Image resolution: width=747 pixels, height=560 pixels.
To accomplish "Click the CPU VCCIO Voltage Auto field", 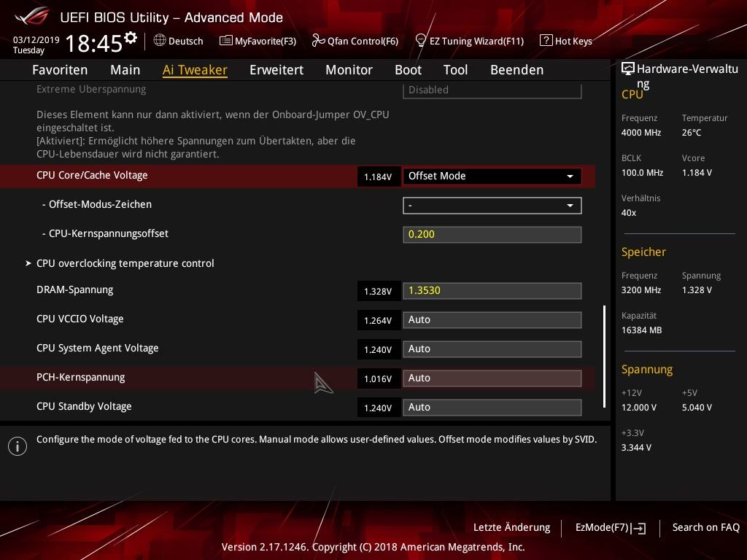I will [492, 319].
